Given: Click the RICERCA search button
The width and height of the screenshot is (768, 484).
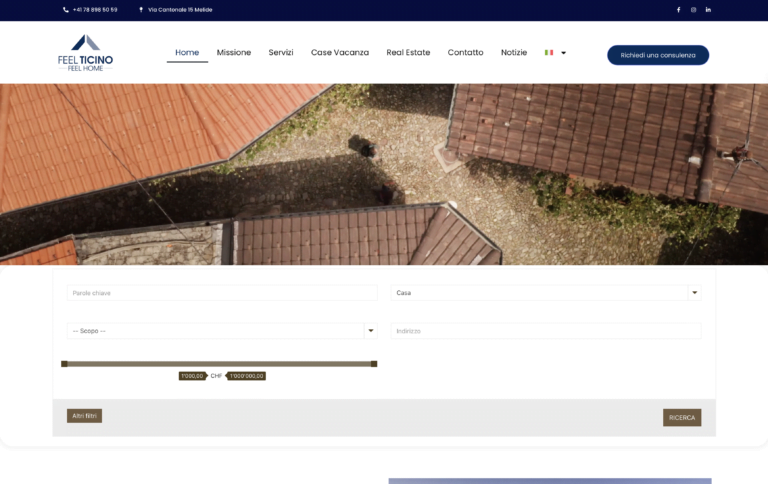Looking at the screenshot, I should pos(682,417).
